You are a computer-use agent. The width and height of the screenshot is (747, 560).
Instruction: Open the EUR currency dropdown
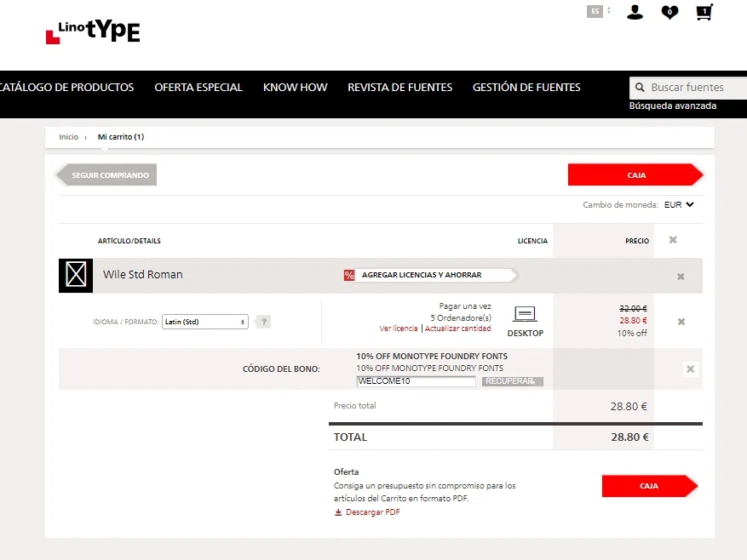(680, 205)
